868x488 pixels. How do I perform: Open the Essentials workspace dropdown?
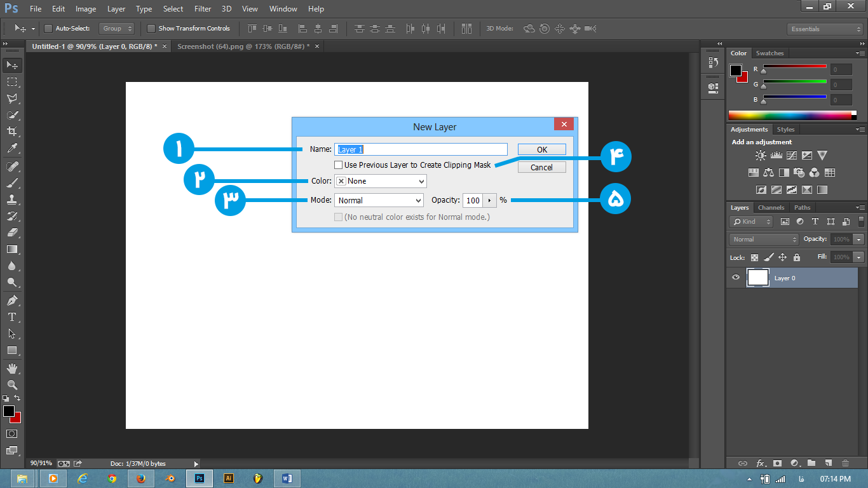(824, 29)
